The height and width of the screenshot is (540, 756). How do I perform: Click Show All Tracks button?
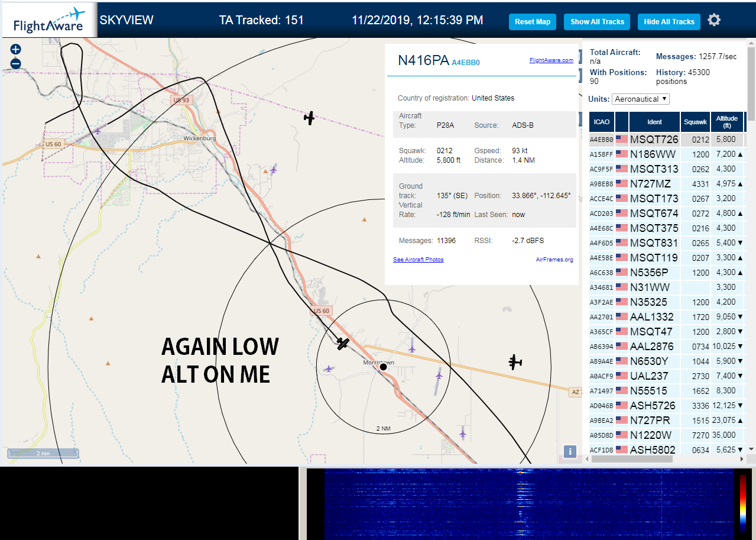pyautogui.click(x=597, y=22)
